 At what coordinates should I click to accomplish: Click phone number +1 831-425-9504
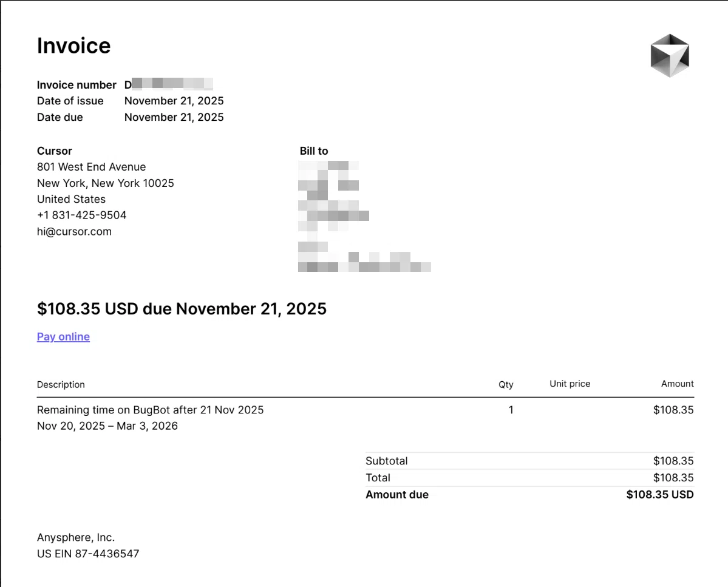(x=82, y=215)
